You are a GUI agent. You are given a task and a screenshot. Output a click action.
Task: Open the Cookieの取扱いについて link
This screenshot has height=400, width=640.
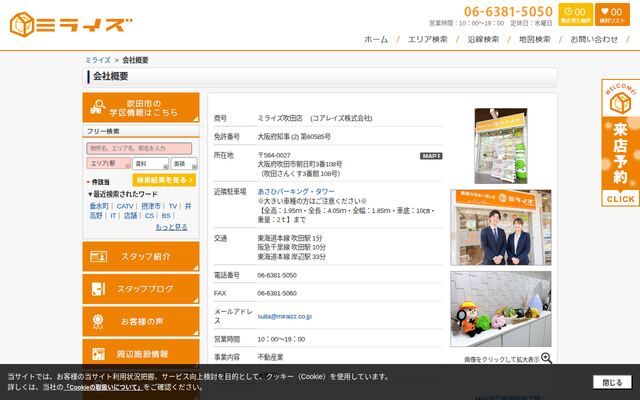(x=103, y=387)
